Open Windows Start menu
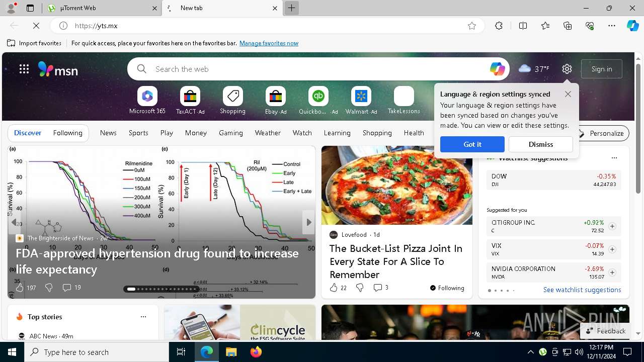This screenshot has width=644, height=362. click(12, 352)
